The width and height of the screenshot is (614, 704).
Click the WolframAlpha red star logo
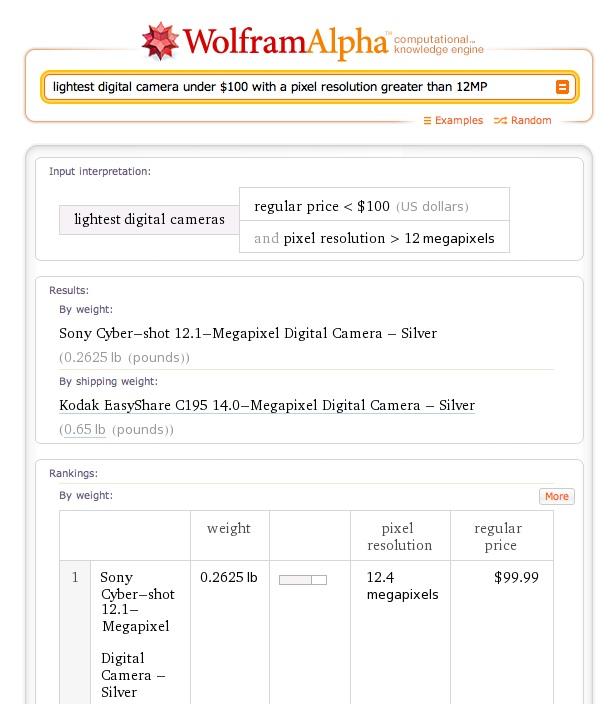point(160,41)
